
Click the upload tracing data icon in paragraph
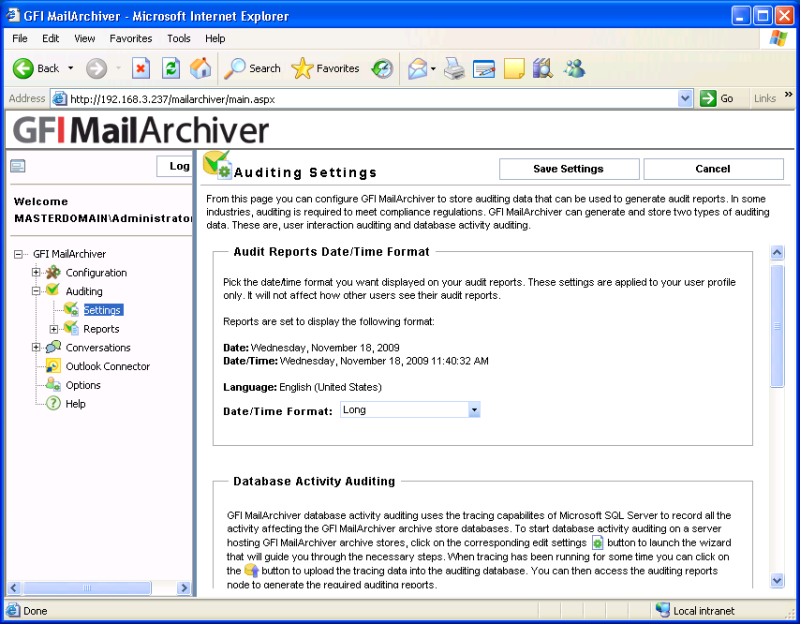(252, 570)
